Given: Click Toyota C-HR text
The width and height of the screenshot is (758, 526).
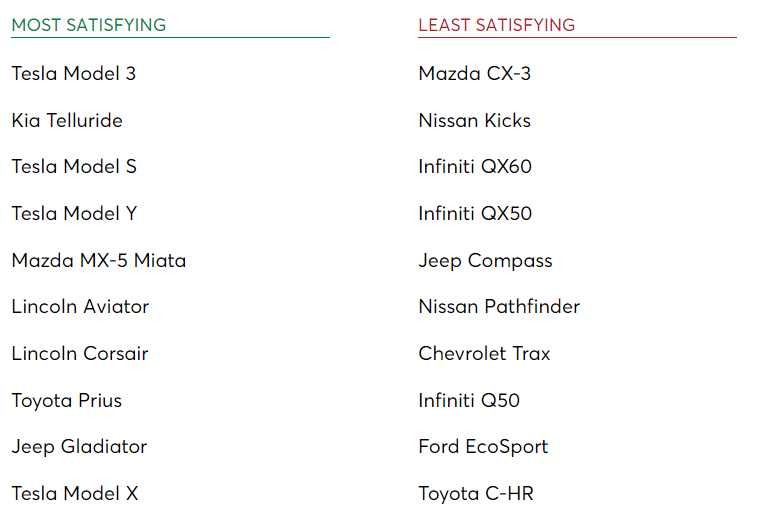Looking at the screenshot, I should [476, 495].
